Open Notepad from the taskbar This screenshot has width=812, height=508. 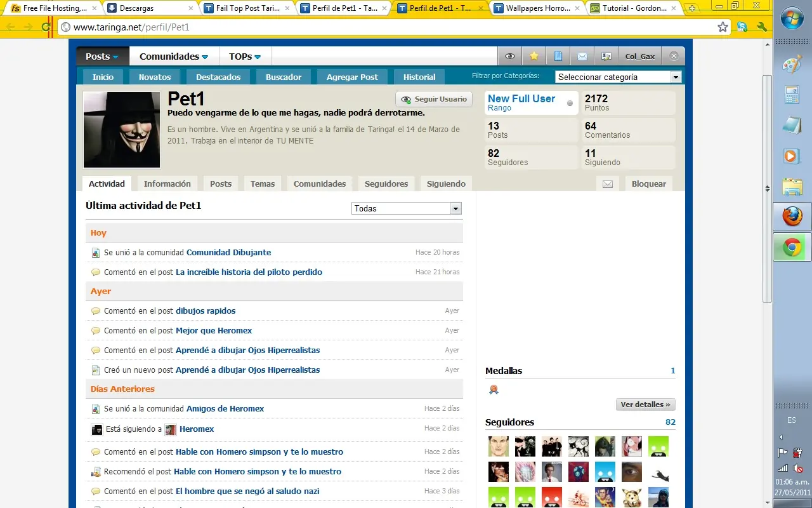click(792, 125)
